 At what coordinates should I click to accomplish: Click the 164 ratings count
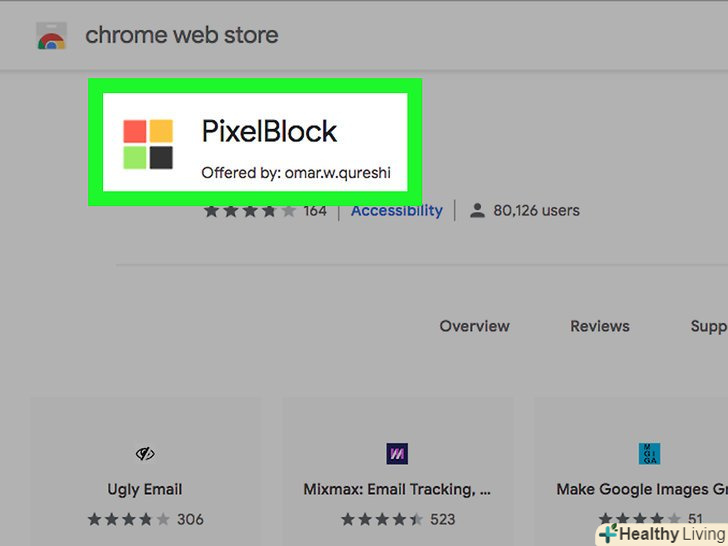click(x=315, y=211)
